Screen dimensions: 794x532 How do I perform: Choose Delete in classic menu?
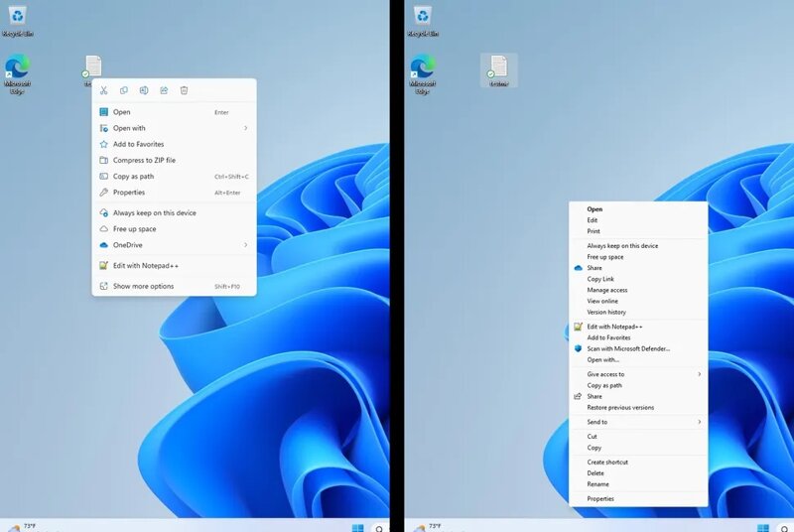point(638,473)
